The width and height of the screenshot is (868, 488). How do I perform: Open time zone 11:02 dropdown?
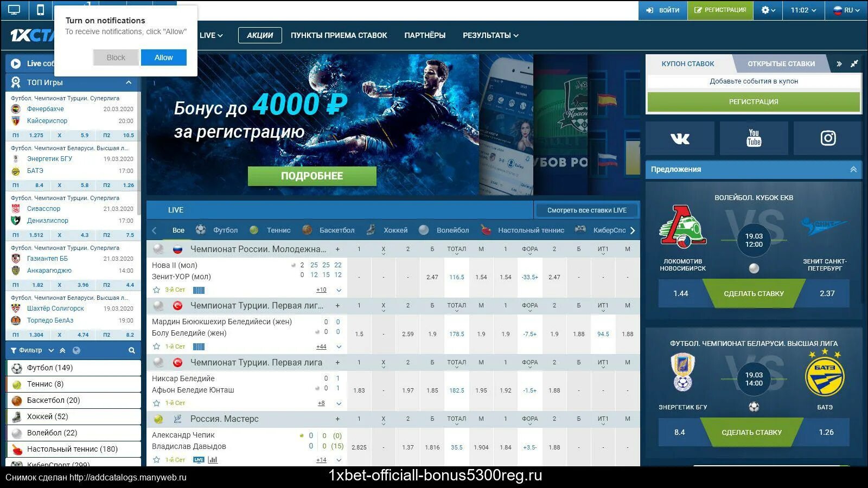(x=803, y=10)
